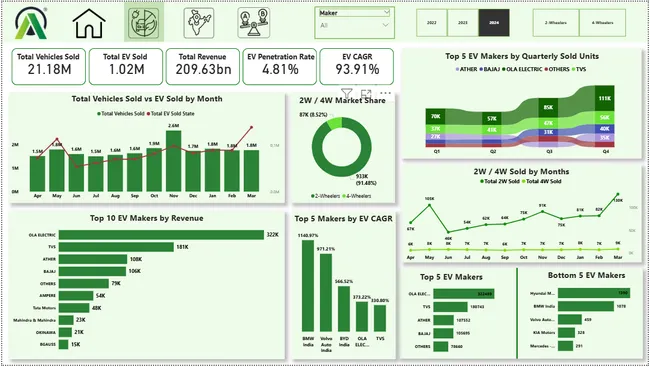This screenshot has height=367, width=650.
Task: Go to the Home page icon
Action: pyautogui.click(x=89, y=24)
